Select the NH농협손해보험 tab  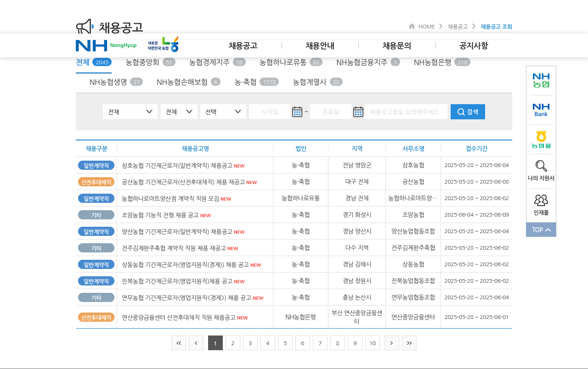pos(188,82)
